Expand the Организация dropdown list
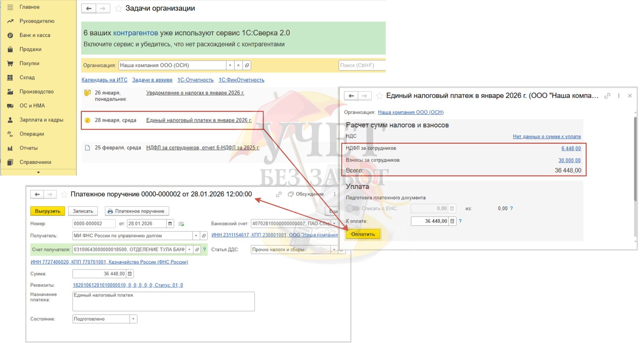The height and width of the screenshot is (343, 644). pos(230,65)
